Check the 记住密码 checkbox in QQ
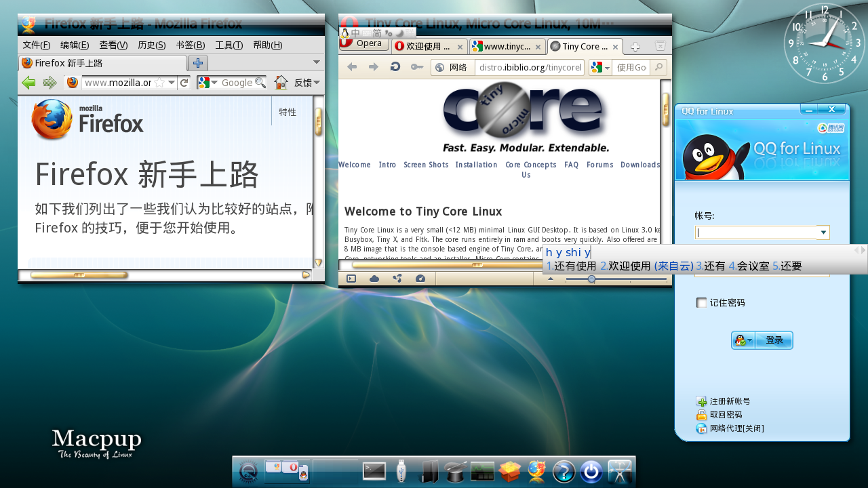 [x=701, y=303]
